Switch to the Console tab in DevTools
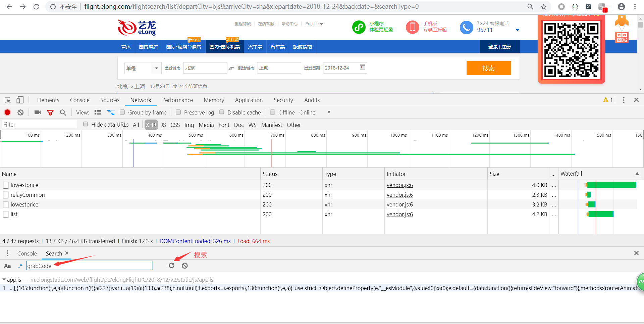Viewport: 644px width, 324px height. tap(79, 100)
